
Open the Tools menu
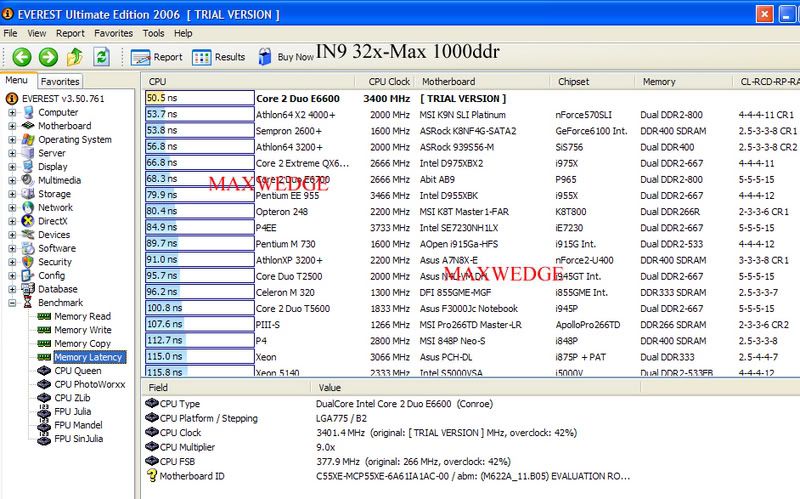coord(153,33)
